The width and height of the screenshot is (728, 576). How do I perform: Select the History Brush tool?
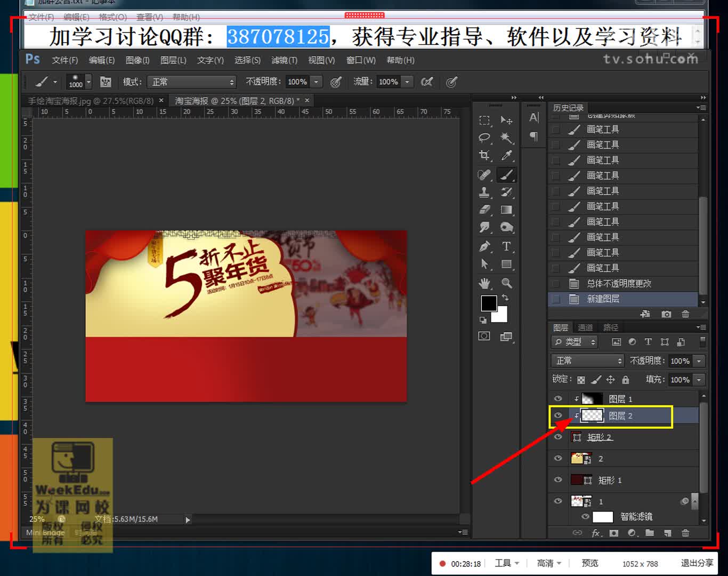pos(506,192)
